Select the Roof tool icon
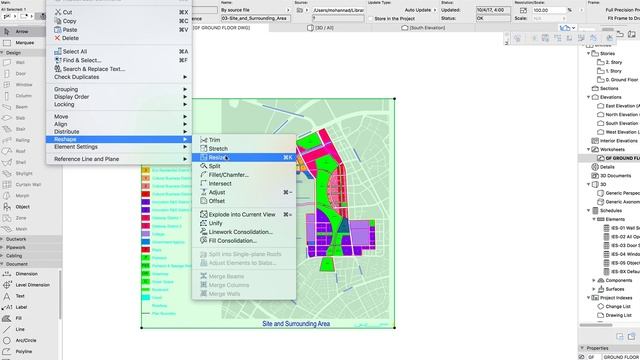The image size is (640, 360). tap(7, 151)
